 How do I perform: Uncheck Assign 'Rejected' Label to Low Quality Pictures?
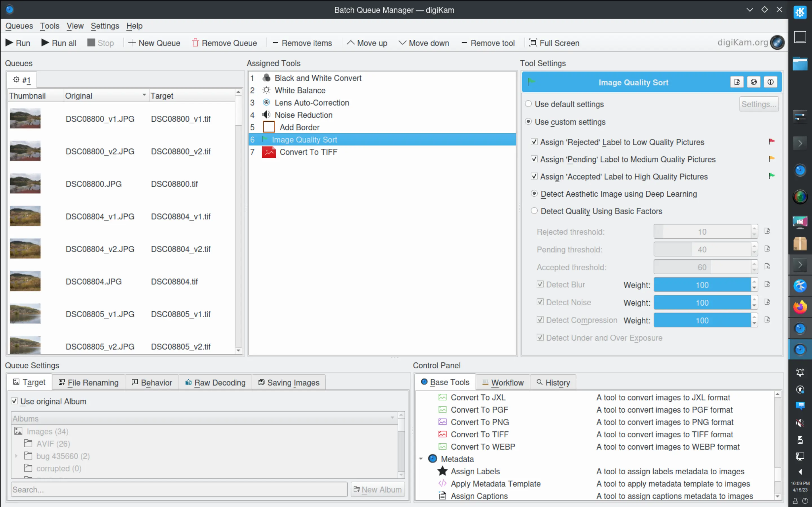coord(534,142)
